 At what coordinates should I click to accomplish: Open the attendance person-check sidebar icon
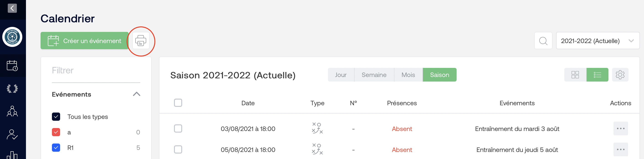coord(12,134)
